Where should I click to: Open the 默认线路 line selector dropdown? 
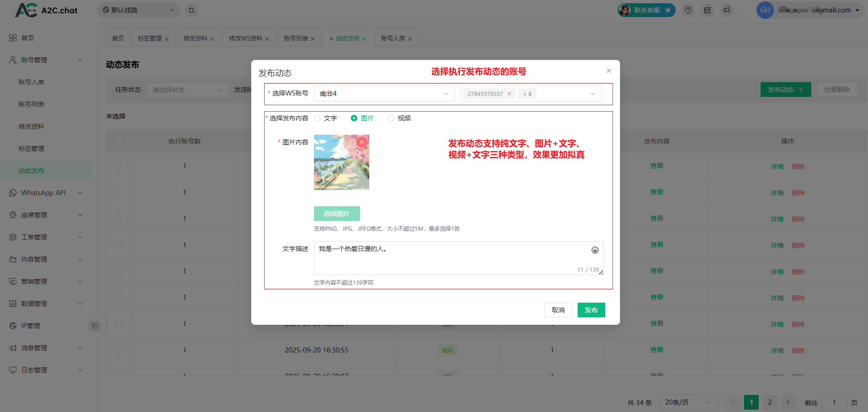coord(138,10)
